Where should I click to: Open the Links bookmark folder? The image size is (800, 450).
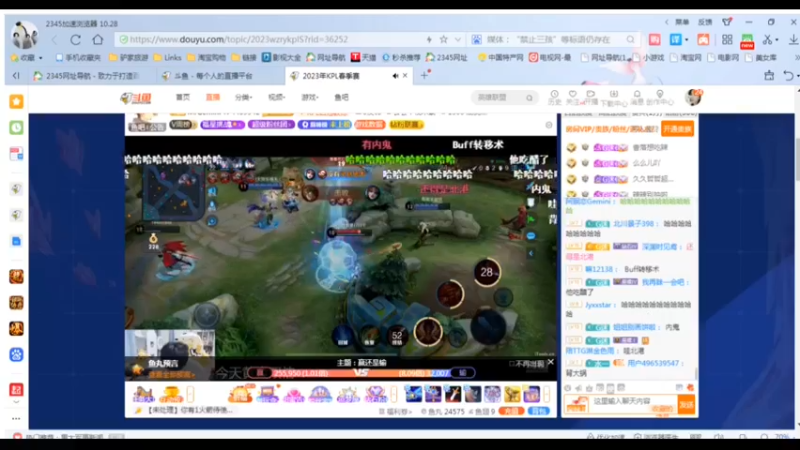168,58
